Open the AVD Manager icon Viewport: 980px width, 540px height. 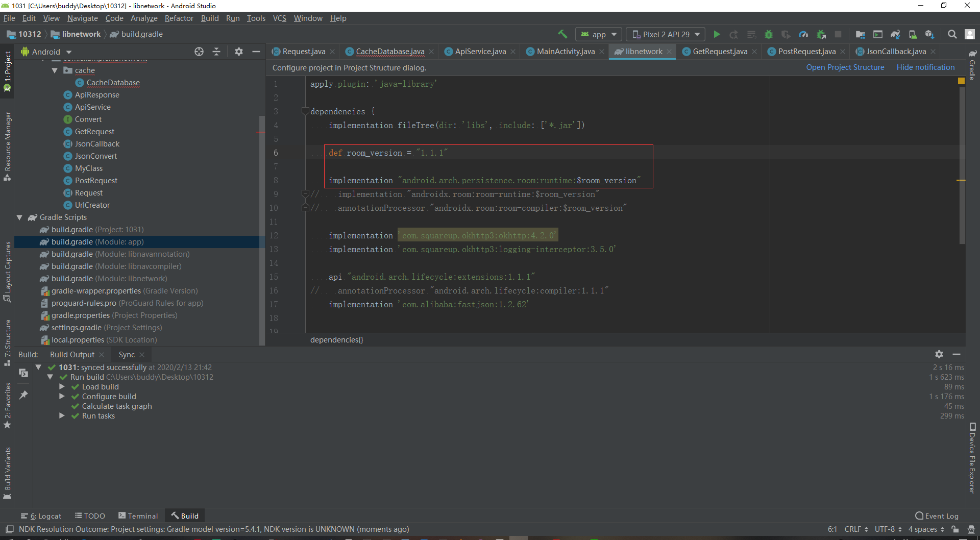pos(913,34)
